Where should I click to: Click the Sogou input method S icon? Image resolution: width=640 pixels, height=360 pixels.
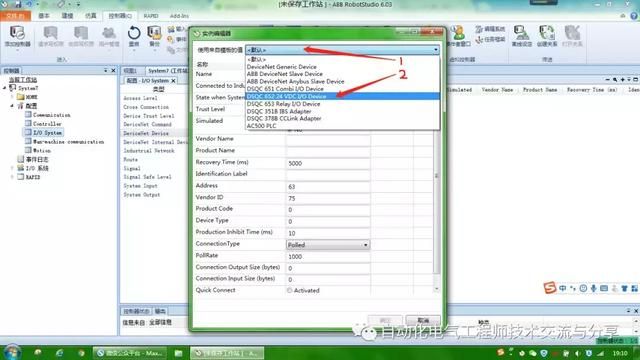click(550, 288)
